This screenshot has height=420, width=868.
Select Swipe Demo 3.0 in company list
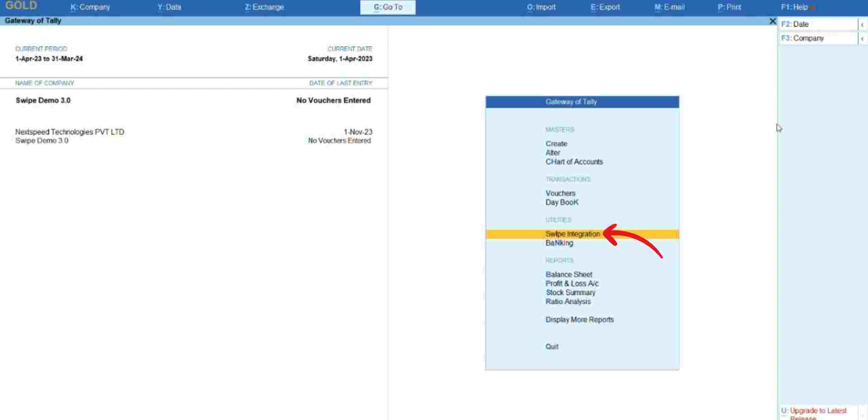(x=193, y=141)
